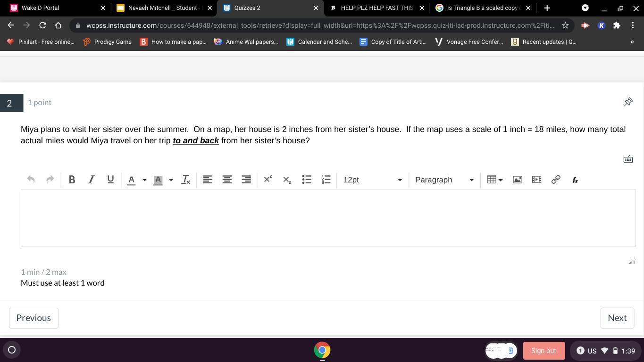644x362 pixels.
Task: Apply superscript formatting
Action: pyautogui.click(x=268, y=180)
